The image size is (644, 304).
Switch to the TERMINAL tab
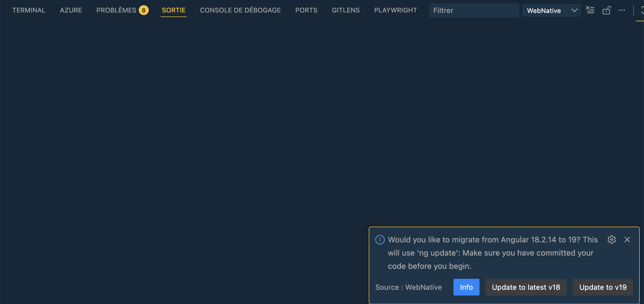[29, 10]
